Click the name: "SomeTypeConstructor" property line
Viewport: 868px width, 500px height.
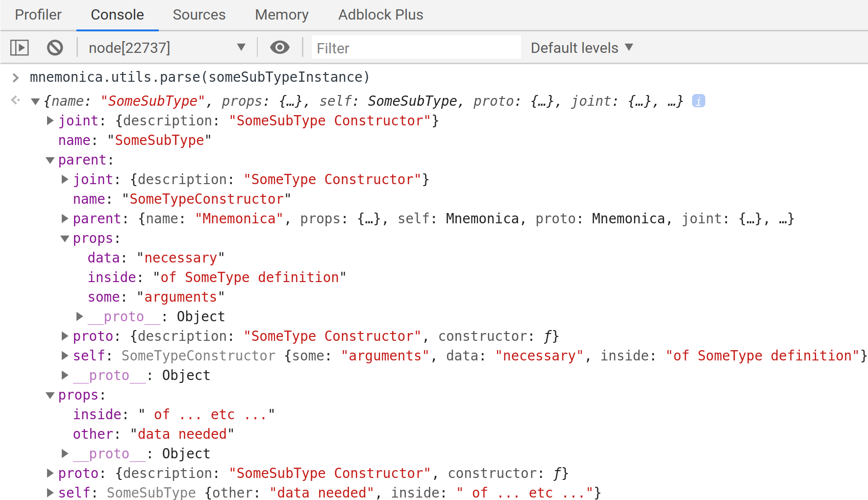[182, 199]
